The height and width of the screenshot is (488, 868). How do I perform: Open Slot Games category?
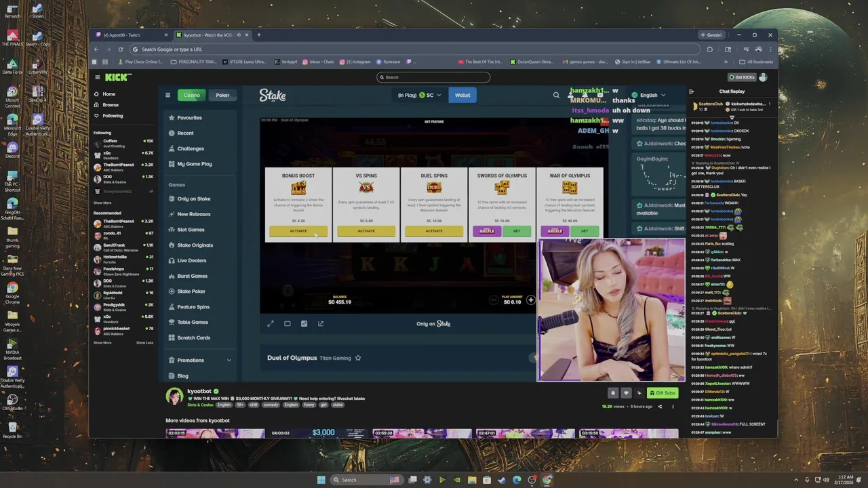(x=186, y=230)
